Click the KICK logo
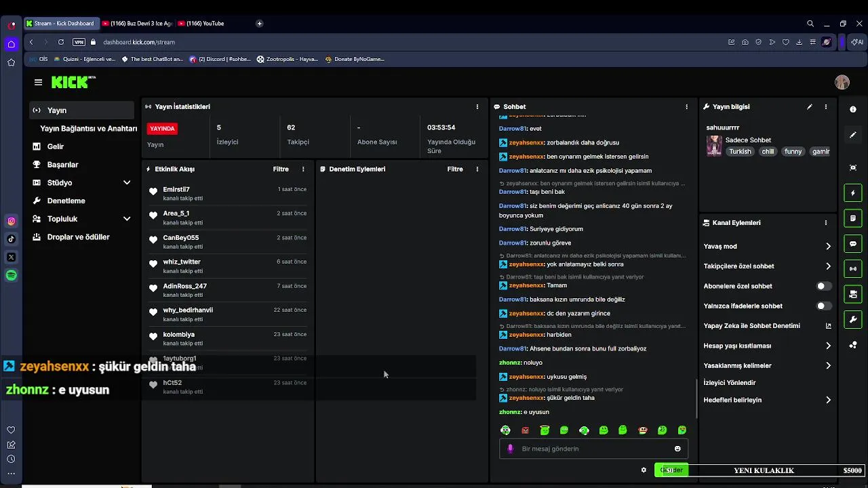 point(73,82)
